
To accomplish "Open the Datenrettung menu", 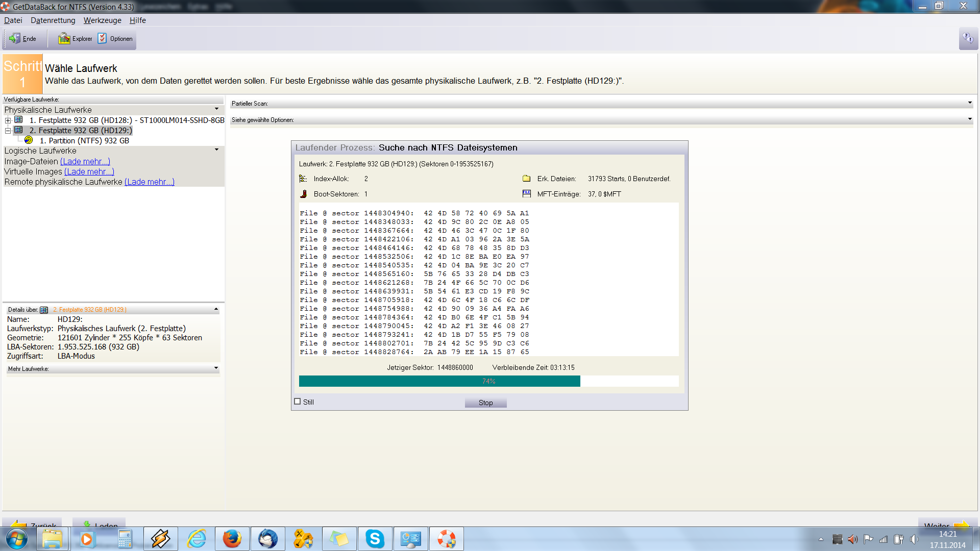I will click(53, 20).
